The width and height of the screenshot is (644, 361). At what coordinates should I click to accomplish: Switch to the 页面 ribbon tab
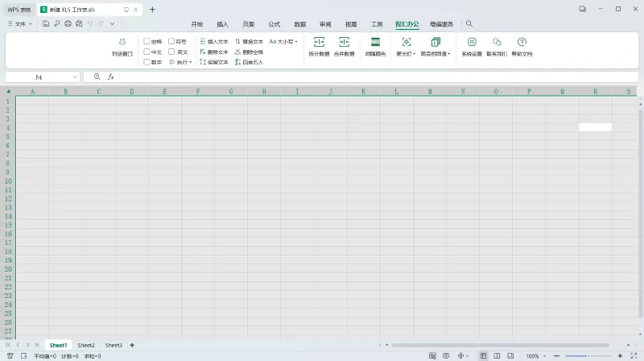pos(249,24)
